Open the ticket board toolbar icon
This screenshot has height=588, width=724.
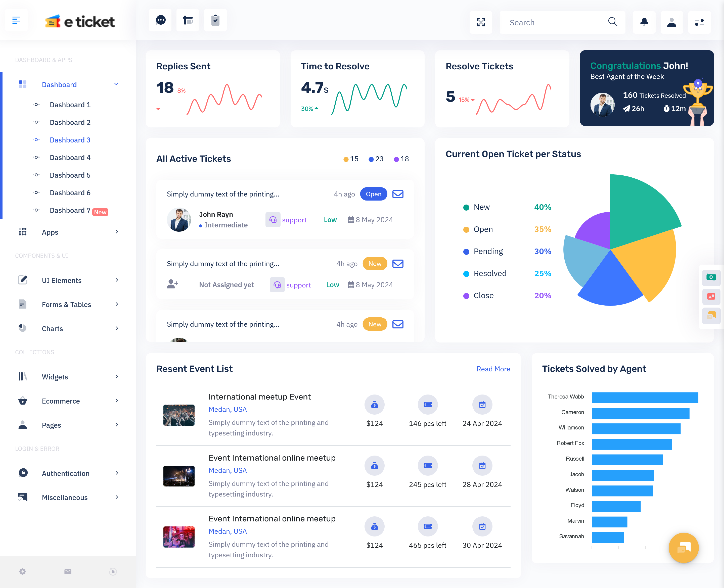pos(188,20)
